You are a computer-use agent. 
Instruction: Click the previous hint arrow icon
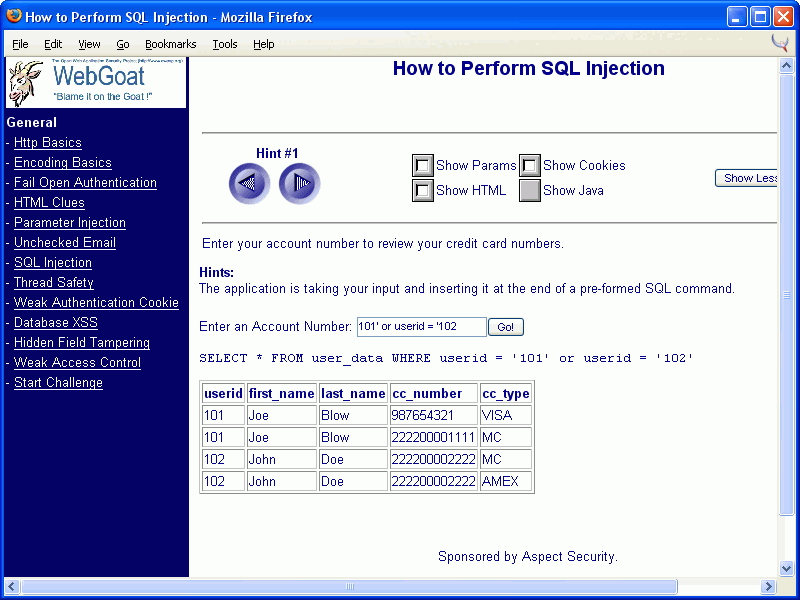pyautogui.click(x=249, y=184)
